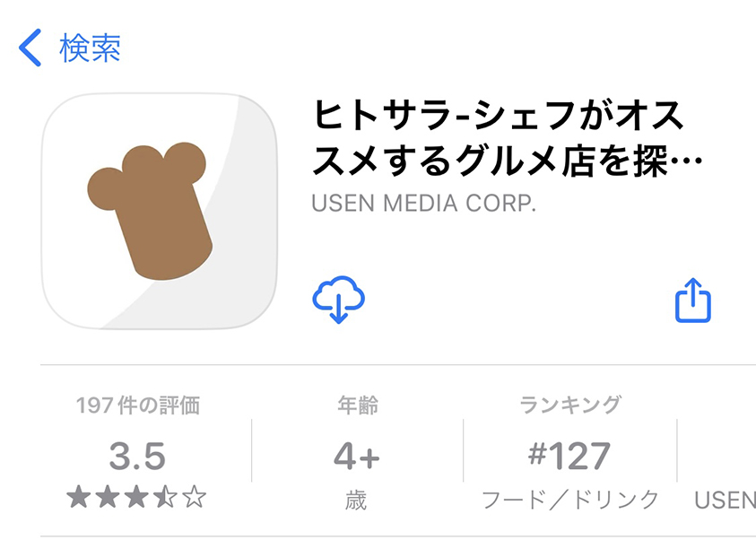Tap the ヒトサラ chef hat app icon
756x540 pixels.
pos(160,211)
